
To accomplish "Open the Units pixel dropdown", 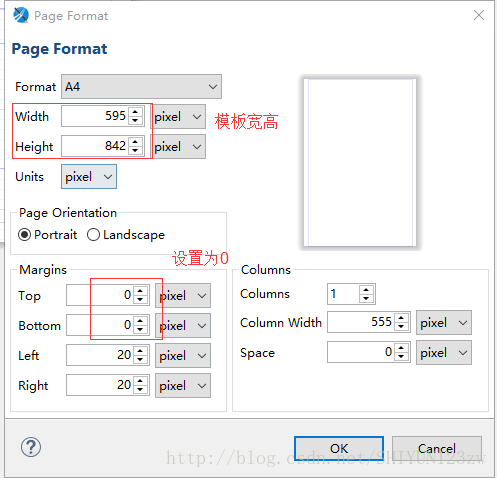I will tap(89, 177).
